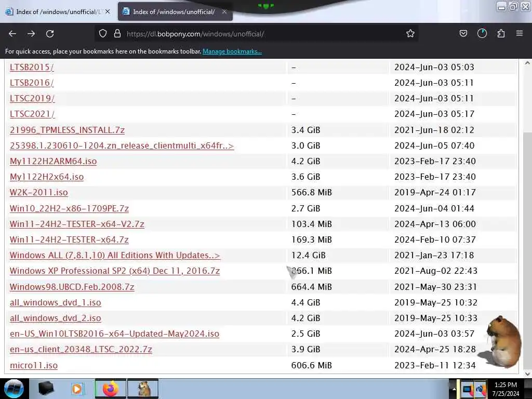Launch the media player taskbar icon
The width and height of the screenshot is (532, 399).
[77, 389]
